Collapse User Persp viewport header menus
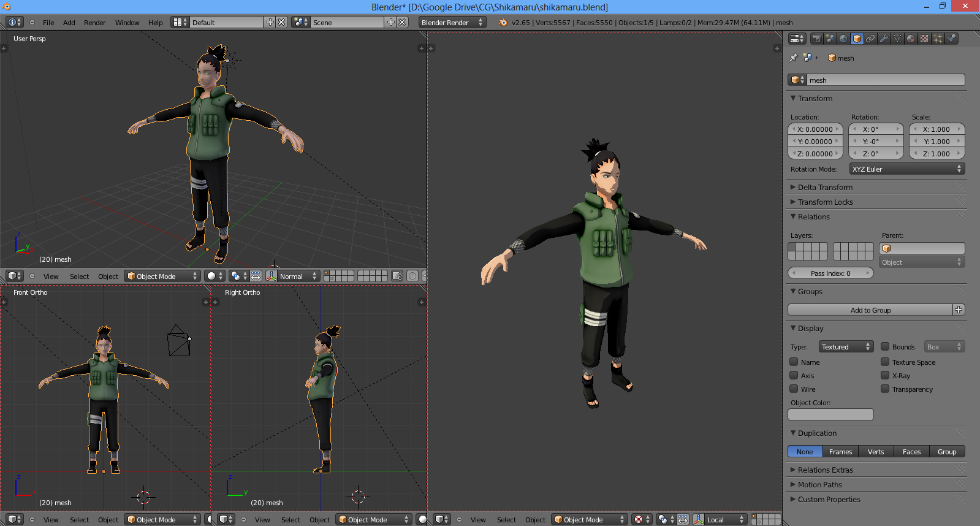Viewport: 980px width, 526px height. [32, 276]
